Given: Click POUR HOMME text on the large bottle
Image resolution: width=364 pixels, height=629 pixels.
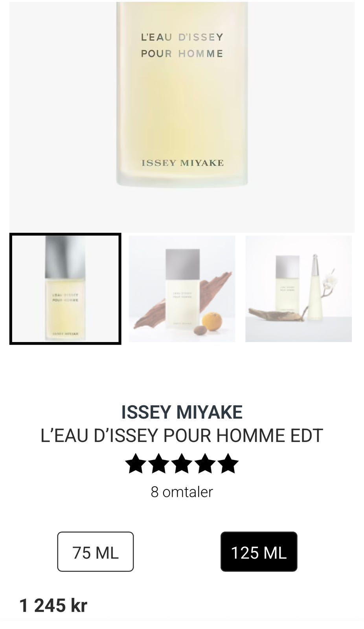Looking at the screenshot, I should (x=182, y=53).
